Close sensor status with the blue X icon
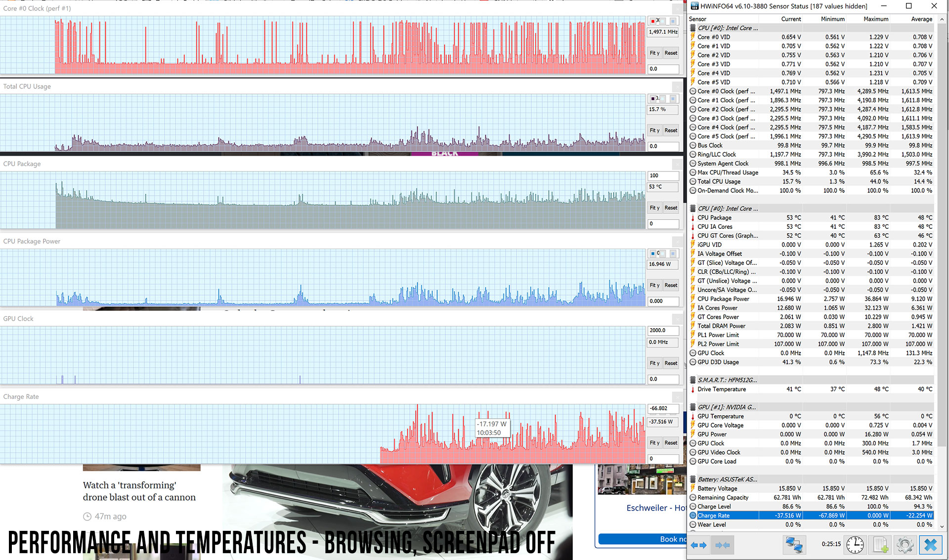The width and height of the screenshot is (949, 560). tap(930, 545)
